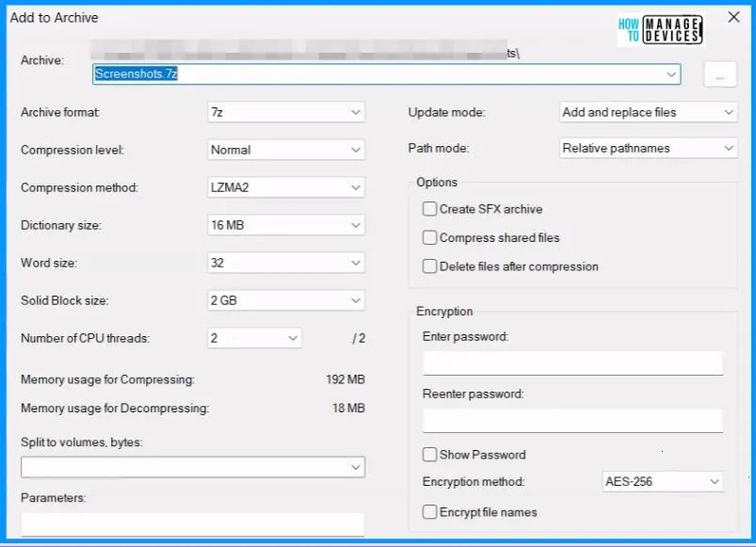Open the Word size dropdown
The image size is (756, 547).
tap(286, 263)
